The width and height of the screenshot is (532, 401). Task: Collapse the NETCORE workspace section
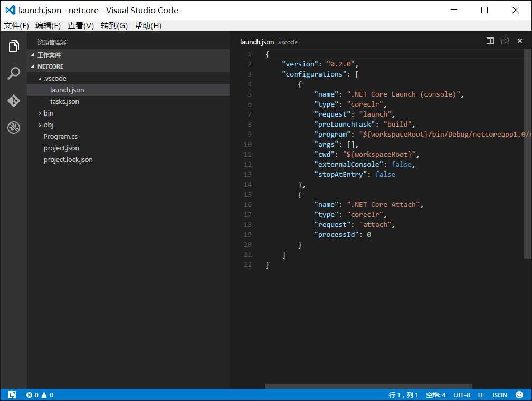50,66
